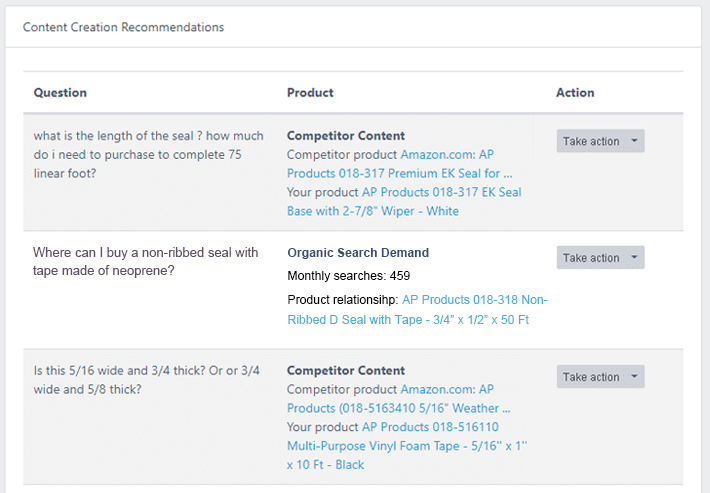Image resolution: width=710 pixels, height=493 pixels.
Task: Select the Content Creation Recommendations panel title
Action: pos(123,27)
